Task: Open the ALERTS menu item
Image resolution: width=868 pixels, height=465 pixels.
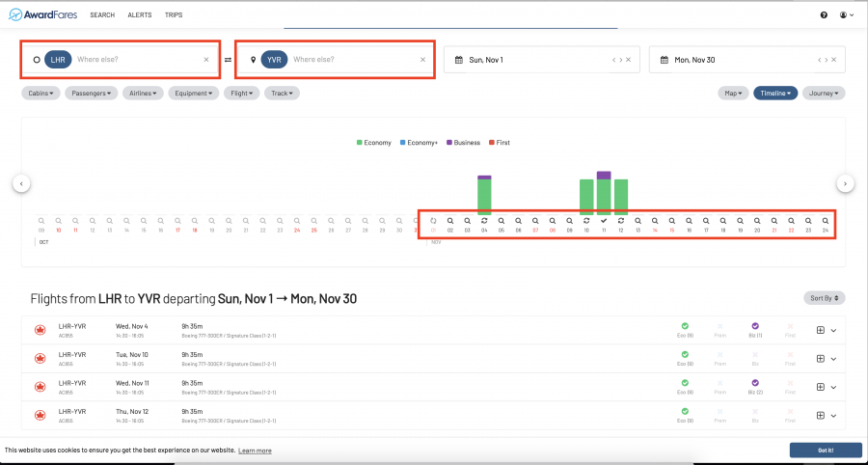Action: click(x=140, y=15)
